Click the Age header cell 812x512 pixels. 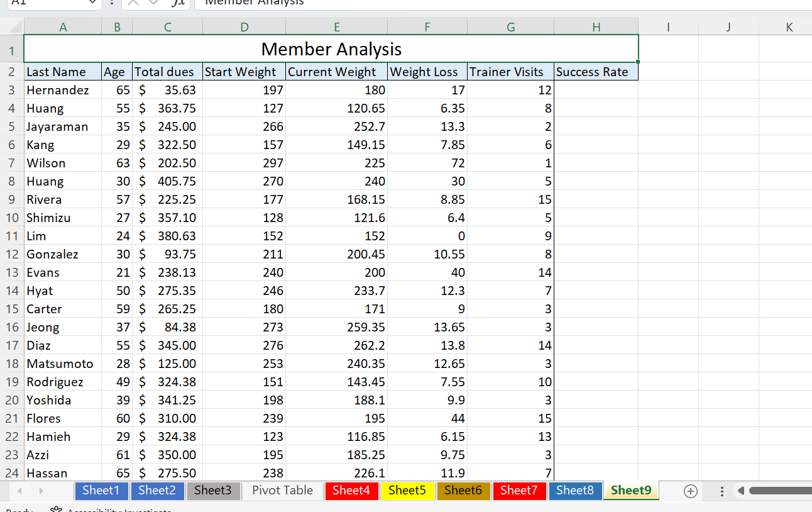coord(117,72)
